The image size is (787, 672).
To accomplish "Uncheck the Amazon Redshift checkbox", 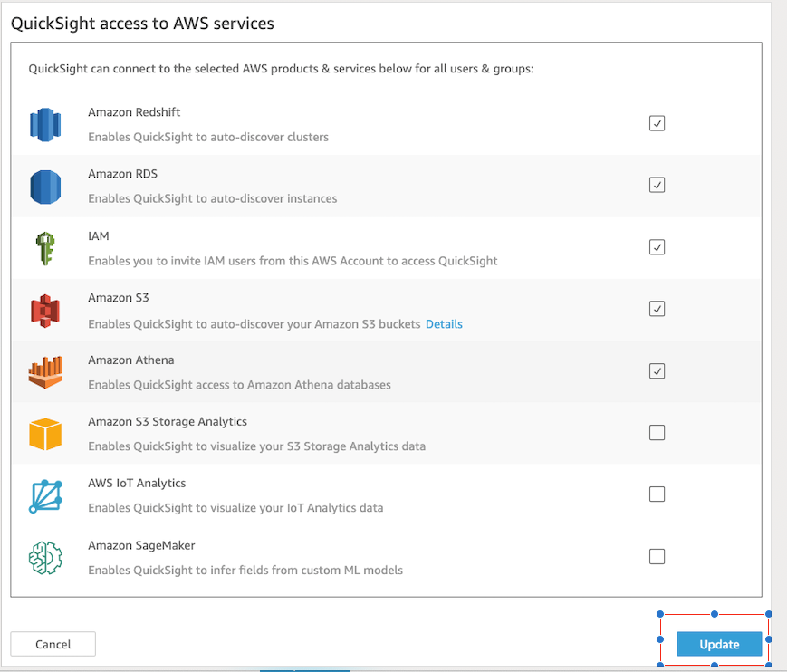I will pyautogui.click(x=657, y=123).
